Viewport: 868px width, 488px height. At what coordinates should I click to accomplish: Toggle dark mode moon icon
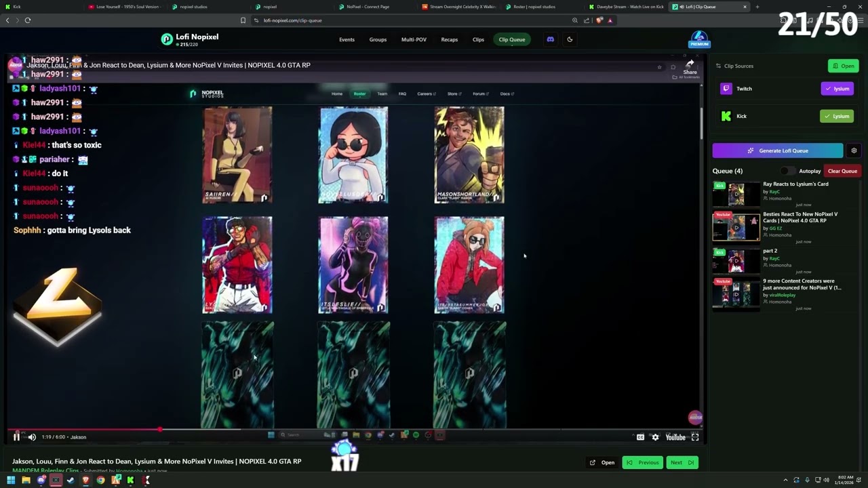pos(570,39)
